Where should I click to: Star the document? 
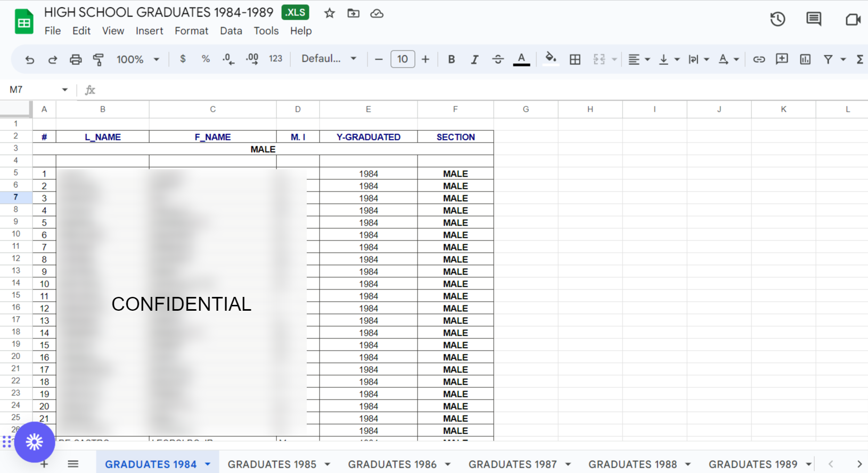coord(330,13)
